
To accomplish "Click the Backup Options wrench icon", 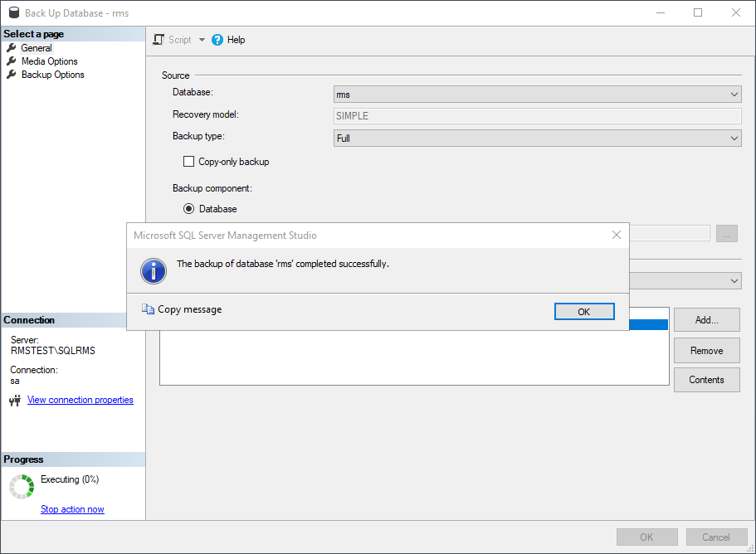I will 11,75.
